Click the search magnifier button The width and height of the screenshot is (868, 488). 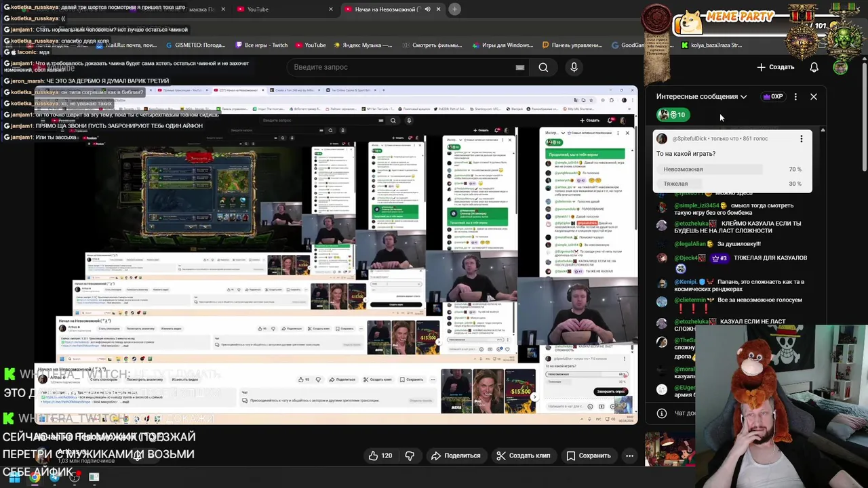(543, 67)
